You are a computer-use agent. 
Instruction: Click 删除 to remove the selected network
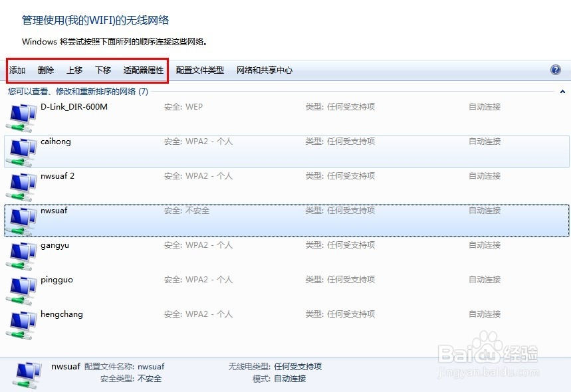click(x=45, y=70)
